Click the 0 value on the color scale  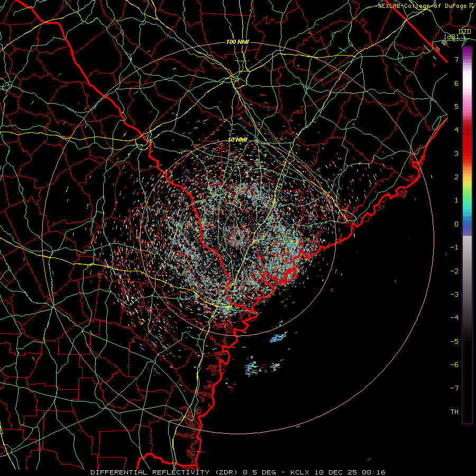(456, 224)
